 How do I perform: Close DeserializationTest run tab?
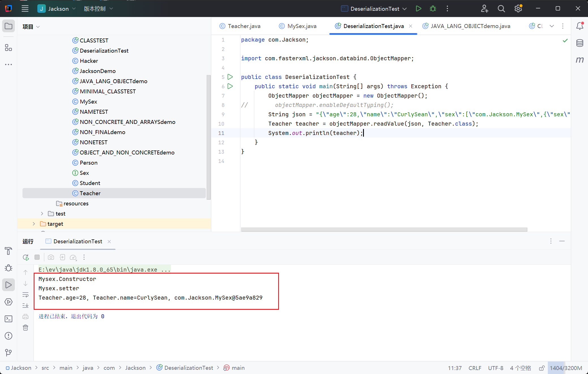pos(109,241)
